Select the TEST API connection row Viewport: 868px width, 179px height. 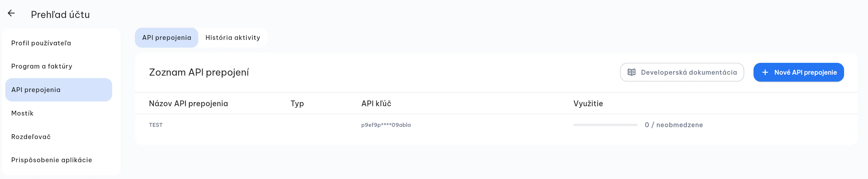[496, 125]
